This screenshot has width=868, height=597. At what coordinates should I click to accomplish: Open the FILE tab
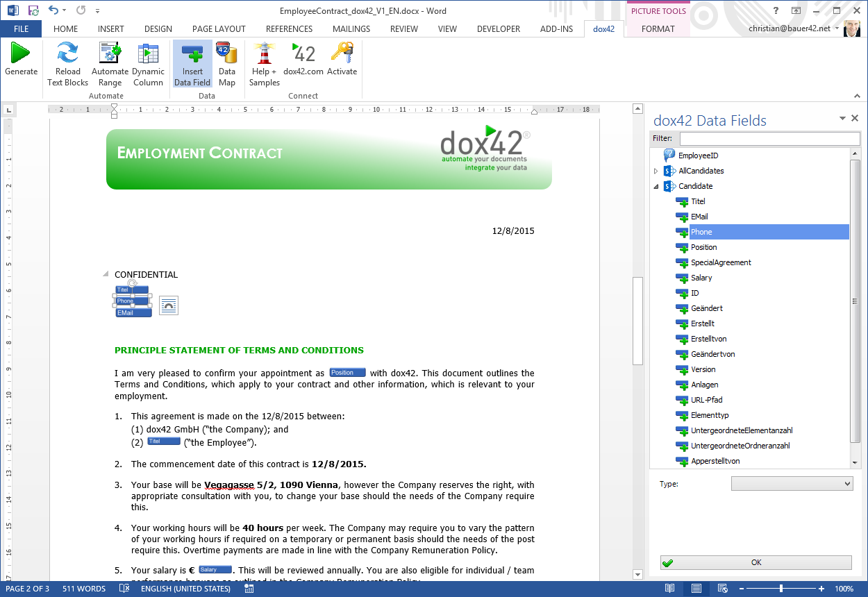[x=21, y=29]
